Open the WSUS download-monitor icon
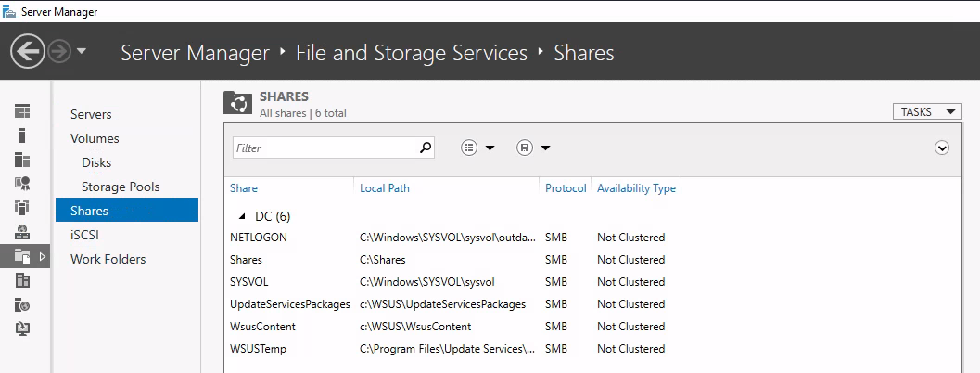Image resolution: width=980 pixels, height=373 pixels. click(x=22, y=328)
